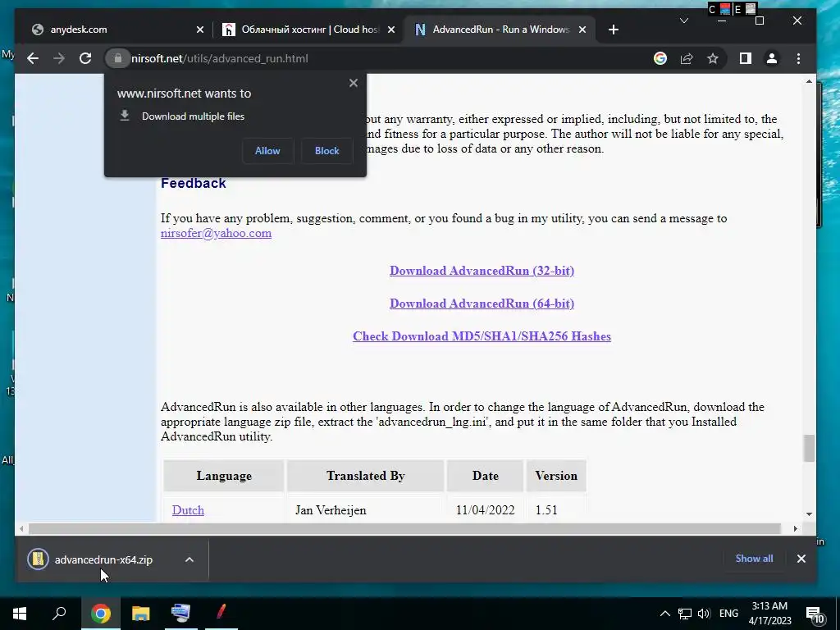Click the Translated By column header
This screenshot has width=840, height=630.
pyautogui.click(x=365, y=476)
